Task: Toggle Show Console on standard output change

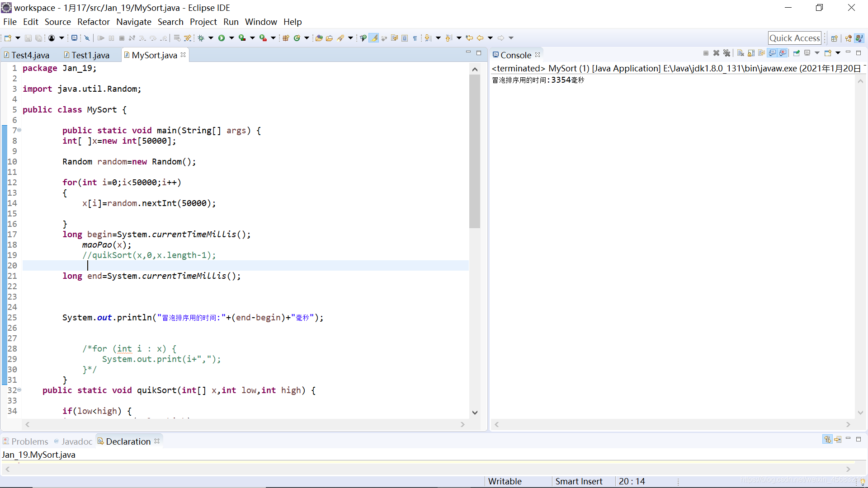Action: 773,53
